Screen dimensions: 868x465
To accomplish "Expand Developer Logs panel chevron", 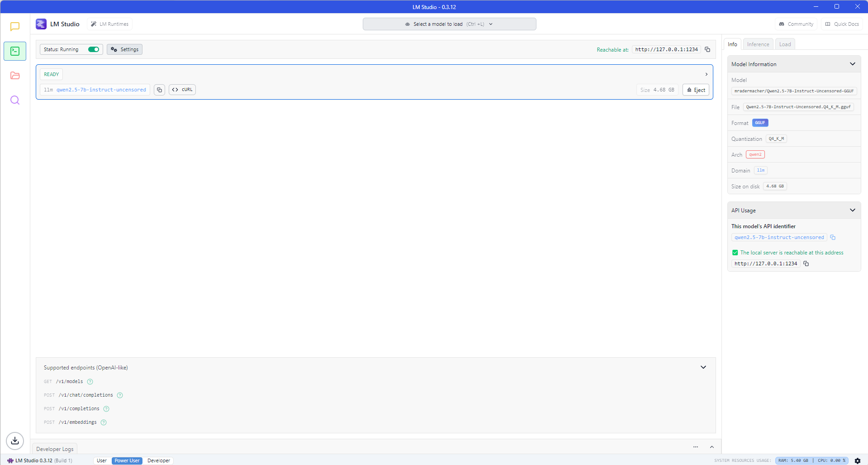I will pyautogui.click(x=712, y=447).
